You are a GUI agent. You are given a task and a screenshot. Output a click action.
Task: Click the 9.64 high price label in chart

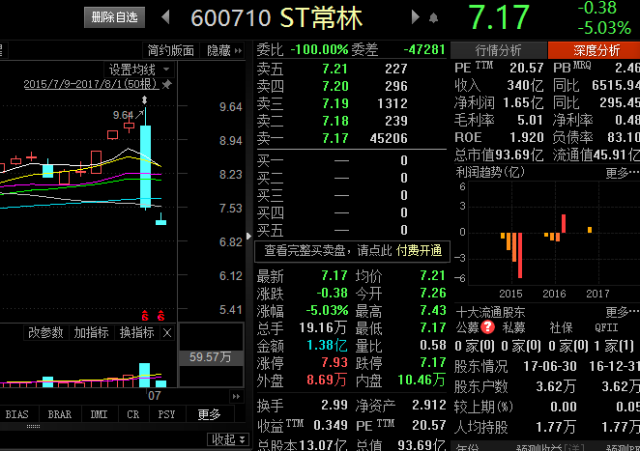point(123,115)
